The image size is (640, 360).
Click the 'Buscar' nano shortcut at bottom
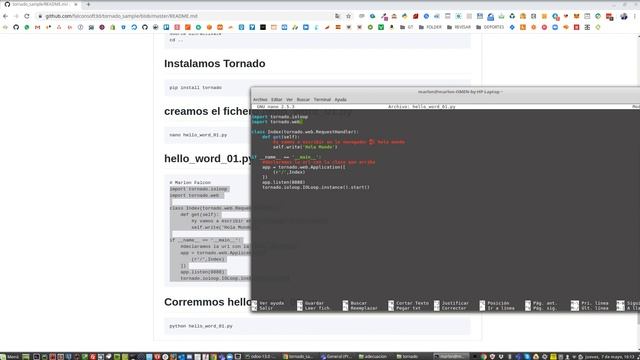(355, 303)
